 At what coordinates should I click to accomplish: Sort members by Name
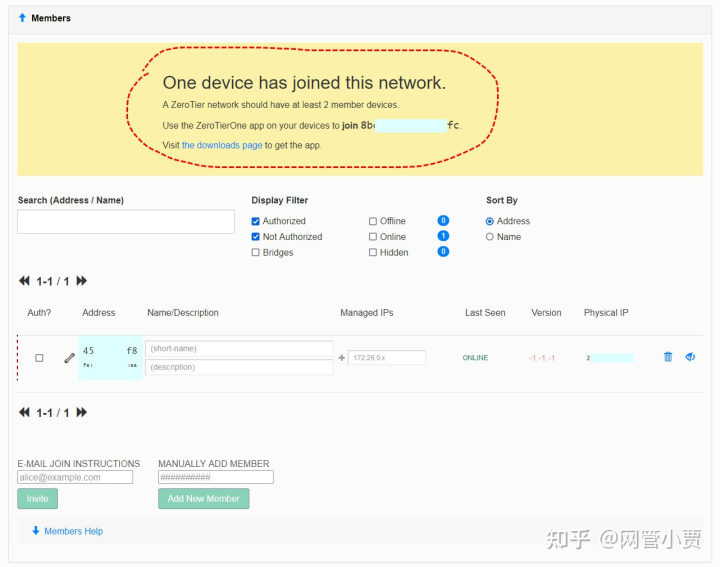tap(489, 237)
